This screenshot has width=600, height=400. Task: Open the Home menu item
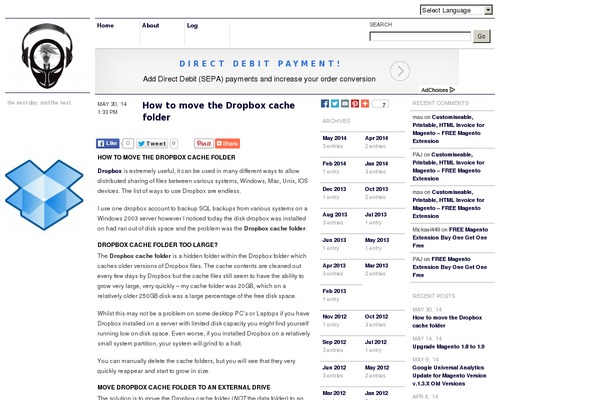pyautogui.click(x=105, y=25)
